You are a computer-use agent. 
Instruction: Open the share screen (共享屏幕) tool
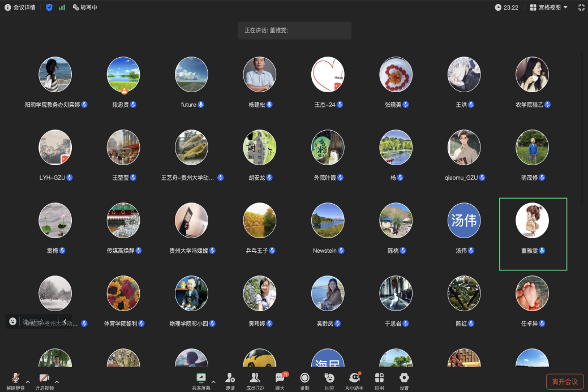click(200, 378)
